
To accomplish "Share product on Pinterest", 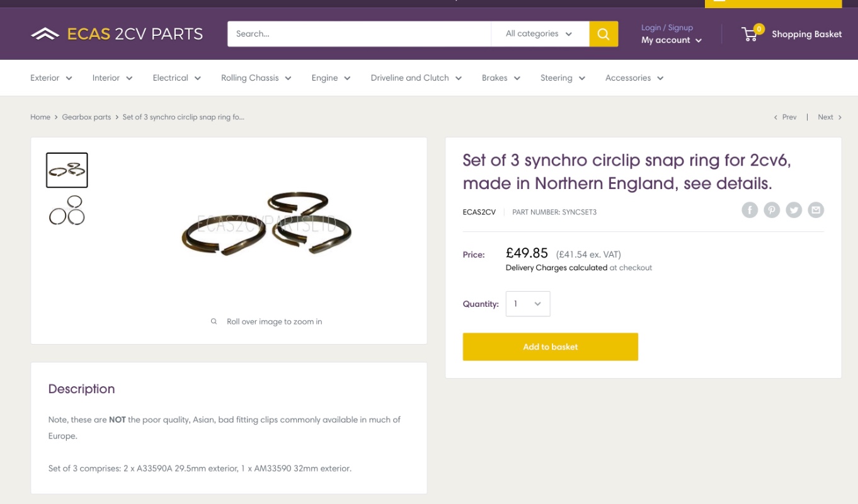I will (772, 210).
